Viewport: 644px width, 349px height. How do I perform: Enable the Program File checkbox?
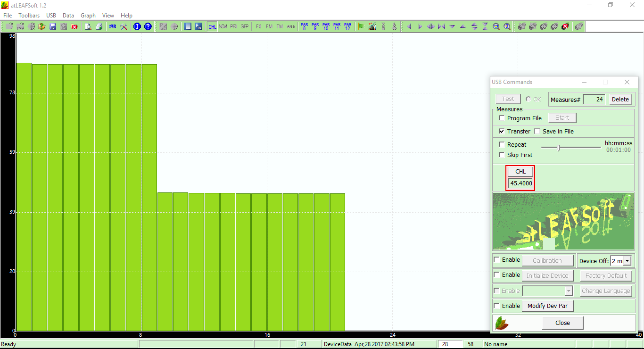point(502,118)
